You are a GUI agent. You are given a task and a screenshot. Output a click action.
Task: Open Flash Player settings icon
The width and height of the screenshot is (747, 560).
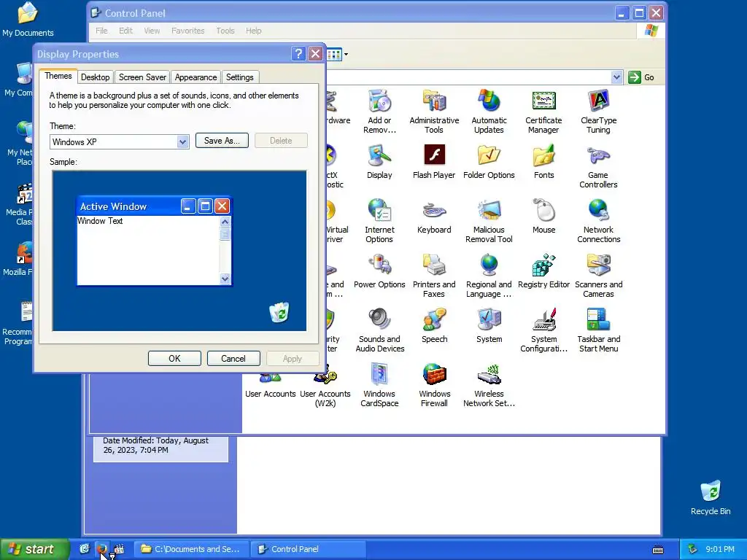[434, 162]
